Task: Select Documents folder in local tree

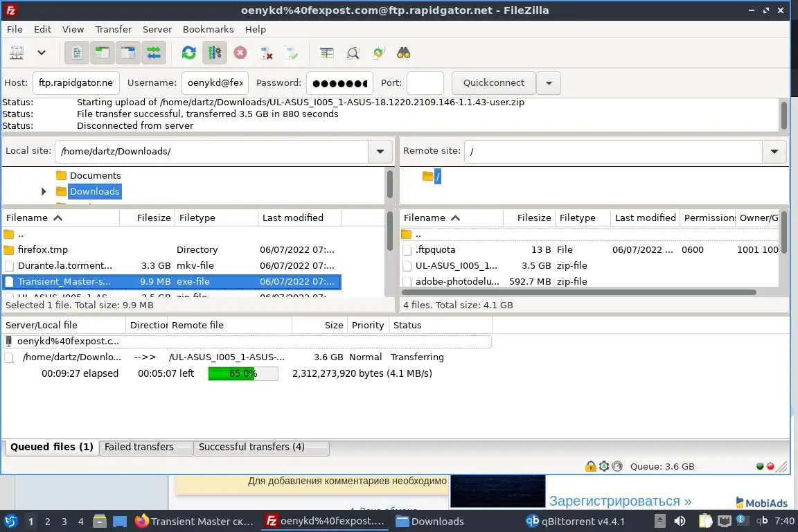Action: (x=95, y=175)
